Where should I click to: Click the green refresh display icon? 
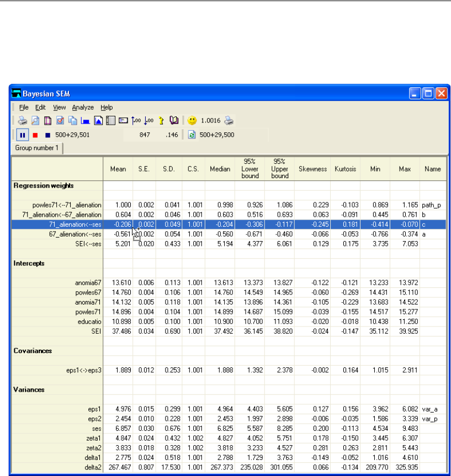pyautogui.click(x=192, y=135)
